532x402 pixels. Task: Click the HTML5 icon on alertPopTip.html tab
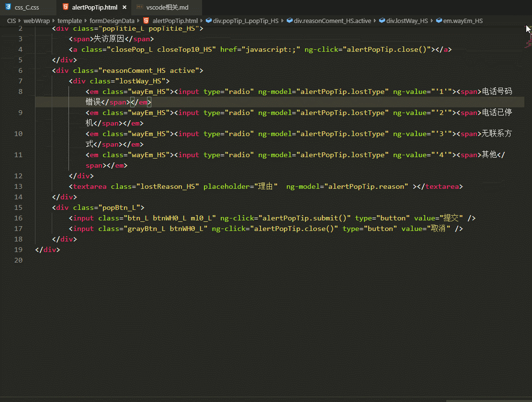click(66, 7)
